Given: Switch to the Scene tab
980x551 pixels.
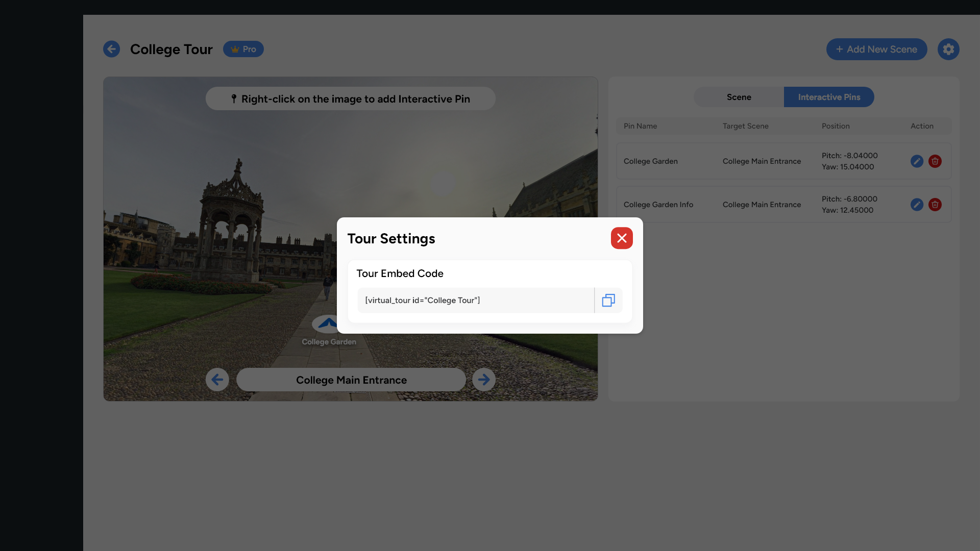Looking at the screenshot, I should 739,97.
